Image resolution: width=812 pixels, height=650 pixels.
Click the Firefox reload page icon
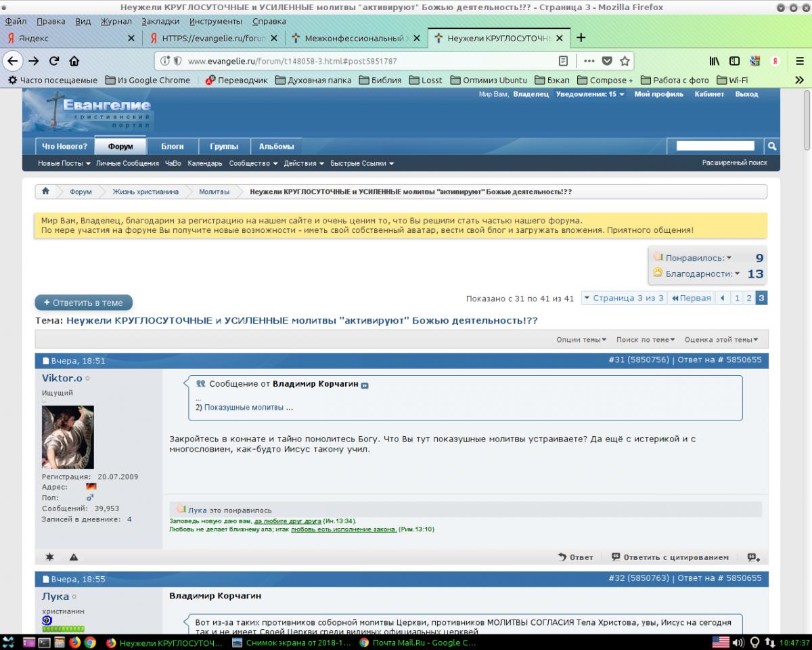tap(54, 61)
